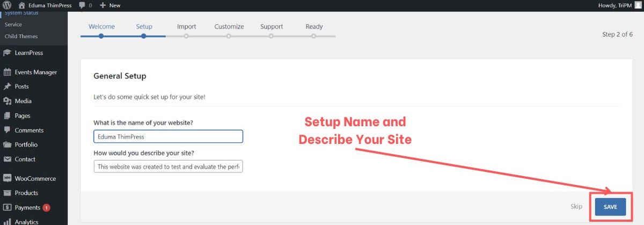Click the website name input field
This screenshot has width=644, height=225.
click(168, 137)
